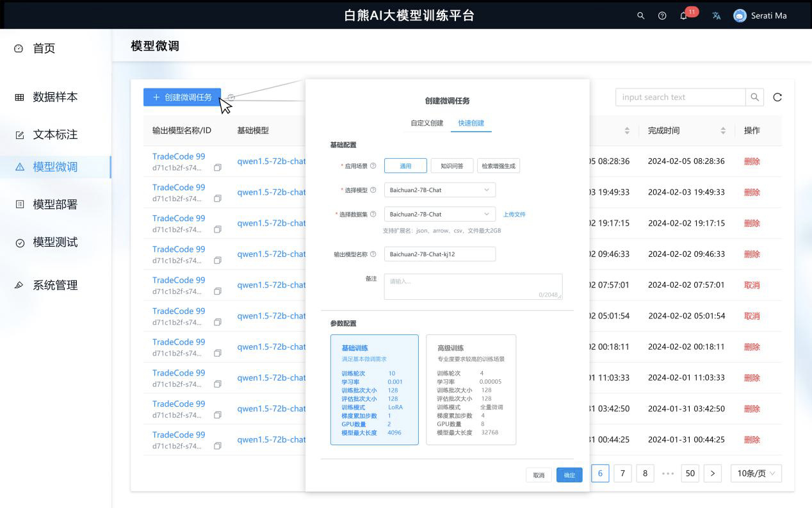
Task: Open notifications bell with 11 badge
Action: (684, 16)
